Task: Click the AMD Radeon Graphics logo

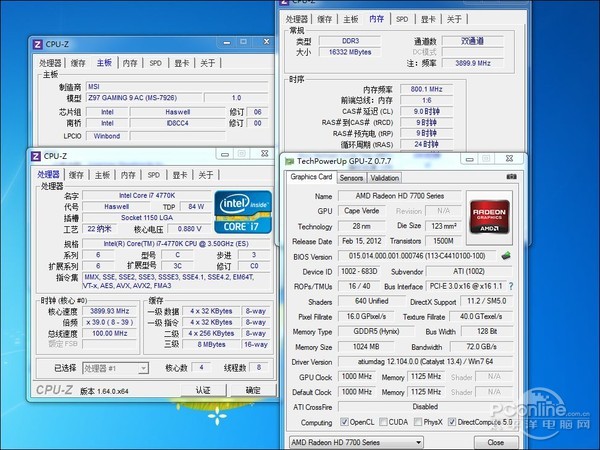Action: (491, 212)
